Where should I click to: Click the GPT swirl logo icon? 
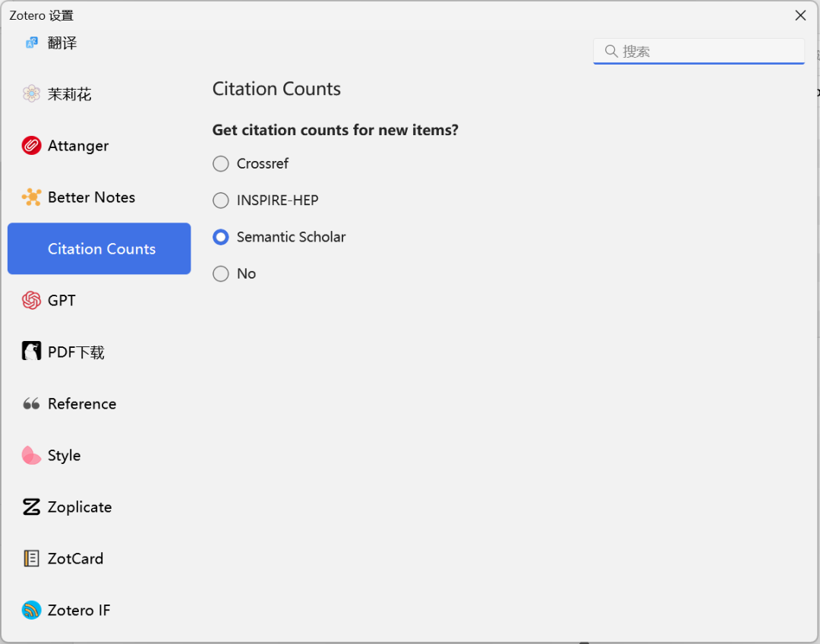click(x=31, y=301)
